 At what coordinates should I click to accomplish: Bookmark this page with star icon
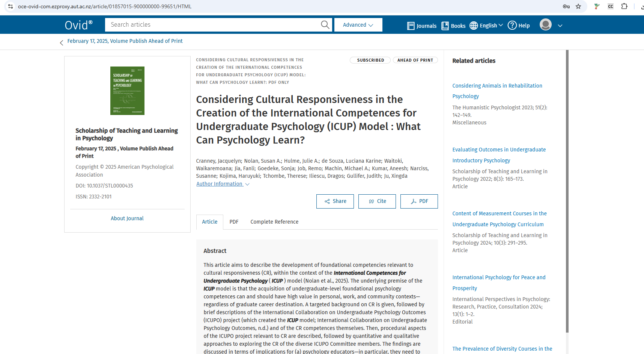pyautogui.click(x=578, y=6)
